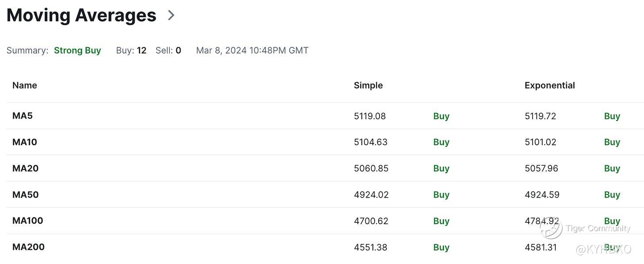This screenshot has height=264, width=644.
Task: Click the MA200 row name
Action: [29, 247]
